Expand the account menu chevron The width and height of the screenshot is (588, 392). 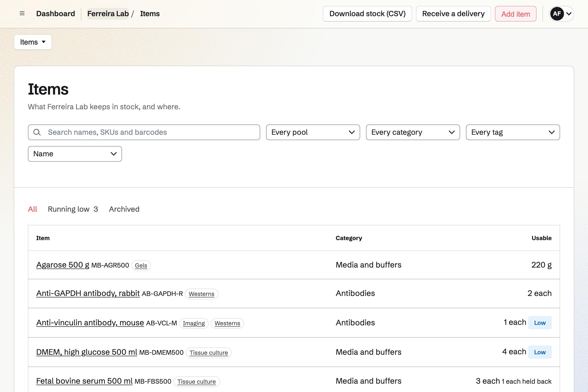click(569, 14)
